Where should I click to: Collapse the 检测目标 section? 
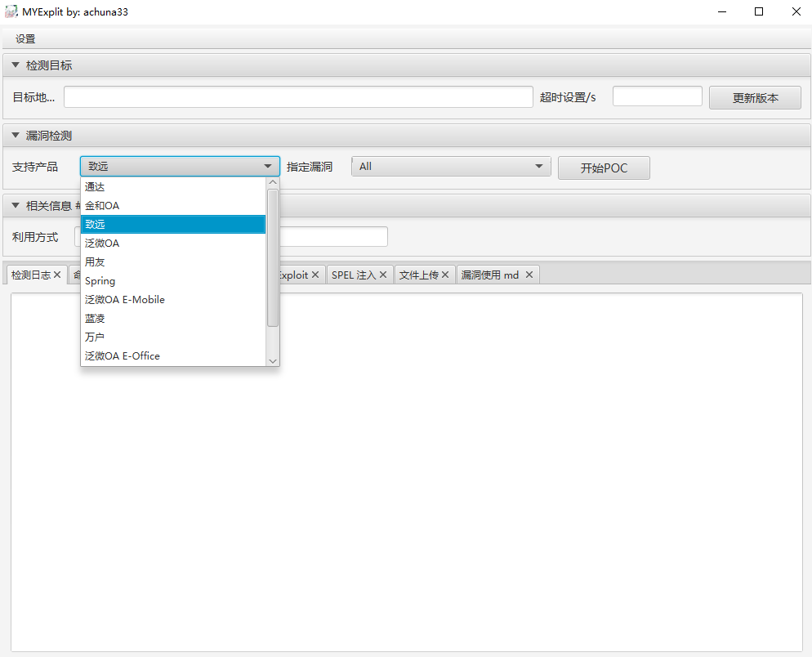pyautogui.click(x=16, y=65)
